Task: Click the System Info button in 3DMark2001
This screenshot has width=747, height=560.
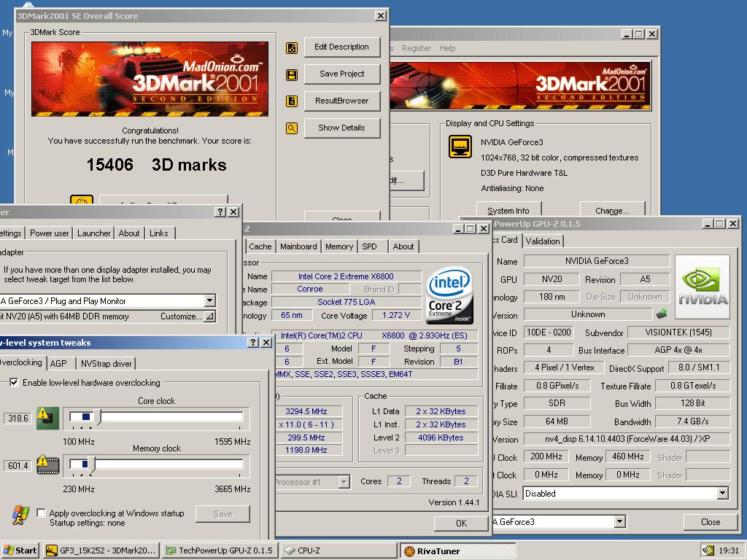Action: [508, 209]
